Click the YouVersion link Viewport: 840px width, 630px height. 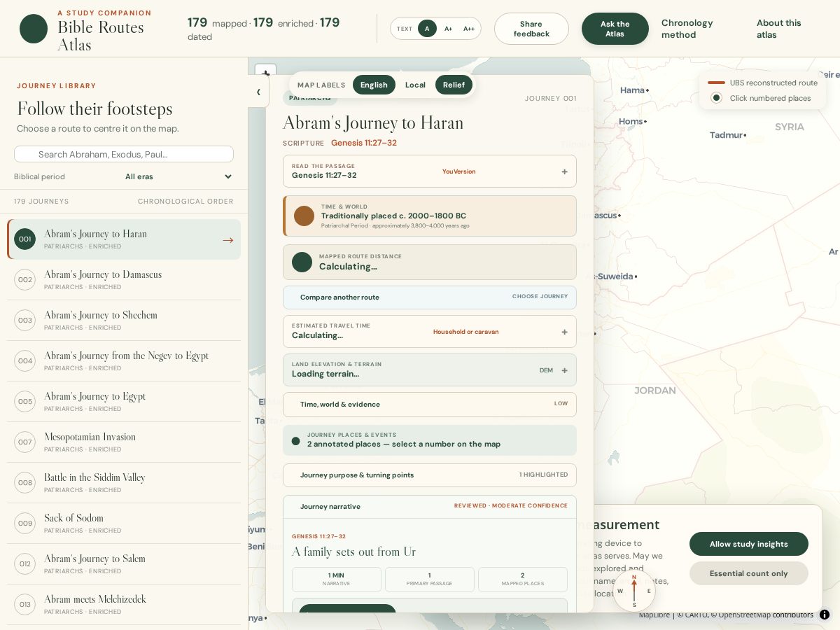pyautogui.click(x=458, y=171)
